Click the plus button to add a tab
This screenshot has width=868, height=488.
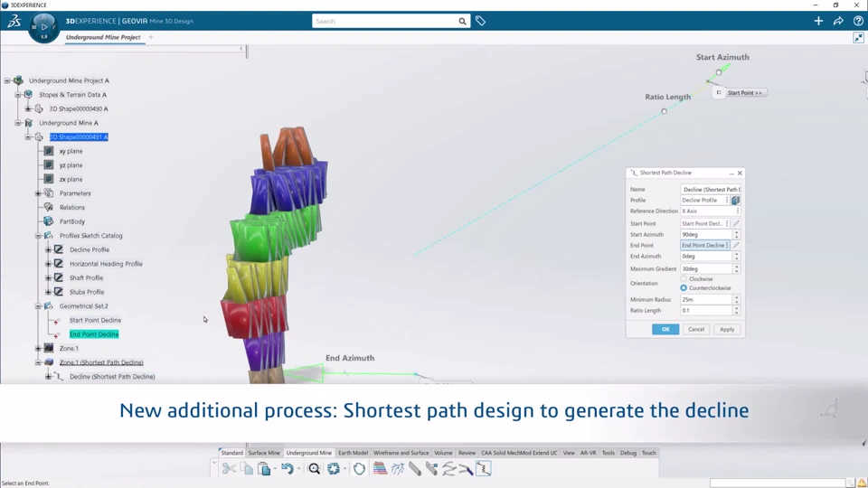(x=151, y=37)
